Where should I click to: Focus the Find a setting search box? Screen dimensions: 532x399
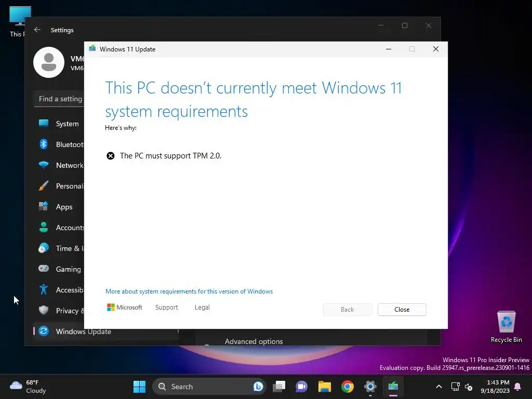59,99
